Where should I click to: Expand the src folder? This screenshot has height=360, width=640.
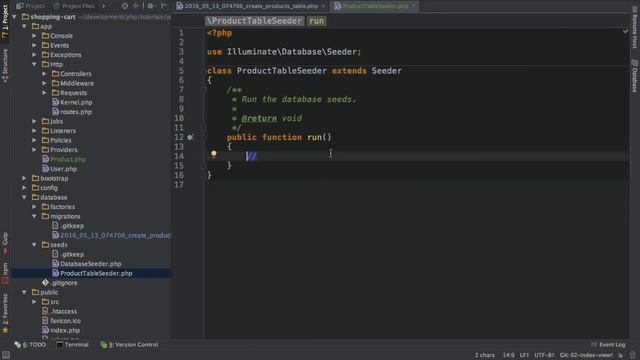(34, 302)
